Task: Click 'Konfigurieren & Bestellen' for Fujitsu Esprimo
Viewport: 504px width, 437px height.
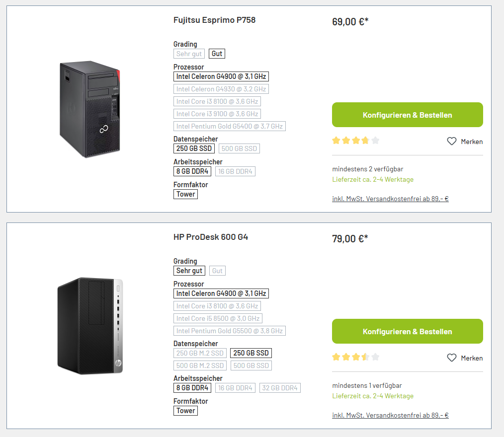Action: [x=407, y=115]
